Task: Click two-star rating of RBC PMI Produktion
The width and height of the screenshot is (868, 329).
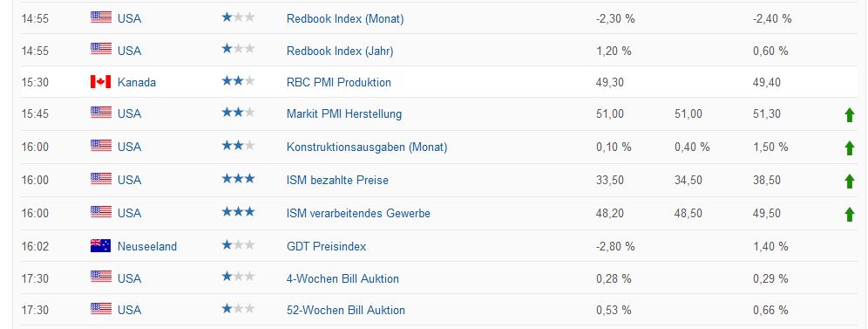Action: [x=238, y=81]
